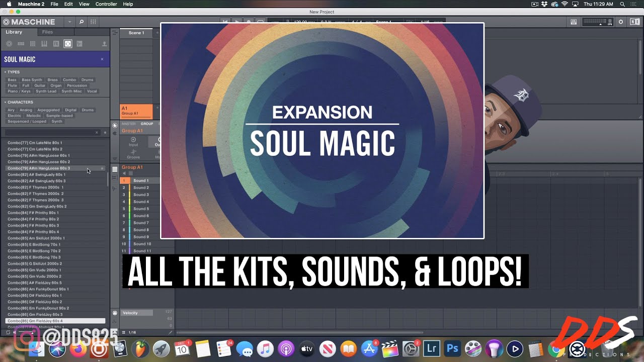644x362 pixels.
Task: Click the favorites star beside search field
Action: pyautogui.click(x=105, y=132)
